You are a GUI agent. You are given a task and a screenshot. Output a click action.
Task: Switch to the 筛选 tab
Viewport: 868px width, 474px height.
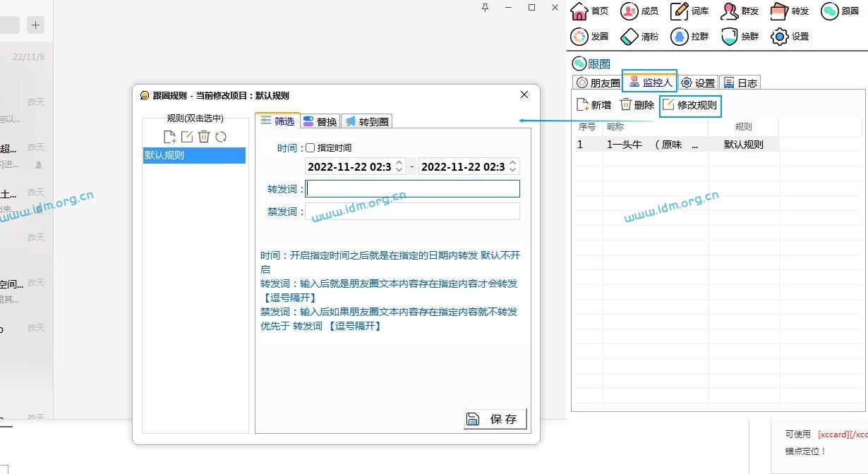[x=277, y=121]
